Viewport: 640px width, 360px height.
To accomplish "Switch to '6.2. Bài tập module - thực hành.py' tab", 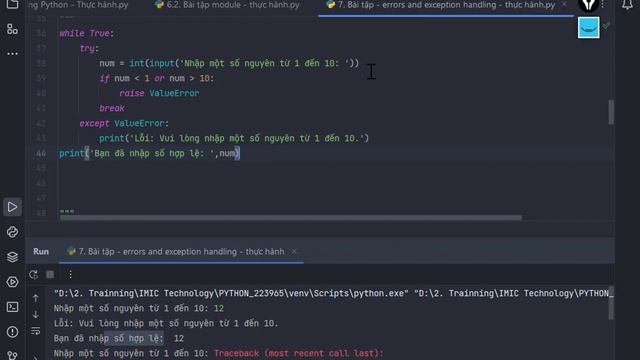I will [x=227, y=5].
